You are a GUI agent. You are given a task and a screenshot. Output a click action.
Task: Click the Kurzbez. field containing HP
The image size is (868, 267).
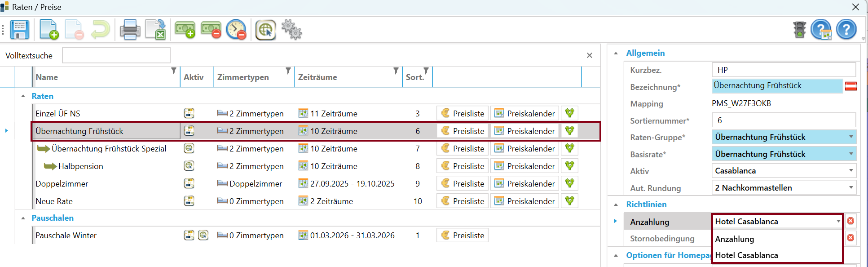pyautogui.click(x=784, y=70)
